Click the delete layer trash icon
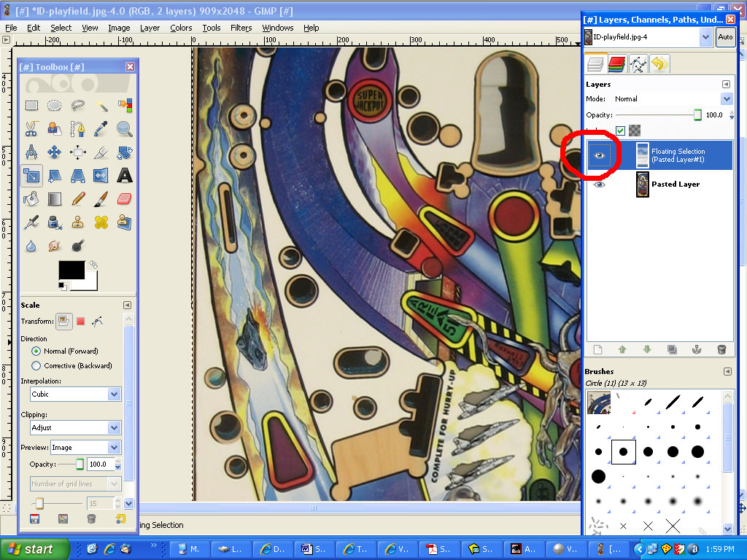The width and height of the screenshot is (747, 560). coord(721,350)
